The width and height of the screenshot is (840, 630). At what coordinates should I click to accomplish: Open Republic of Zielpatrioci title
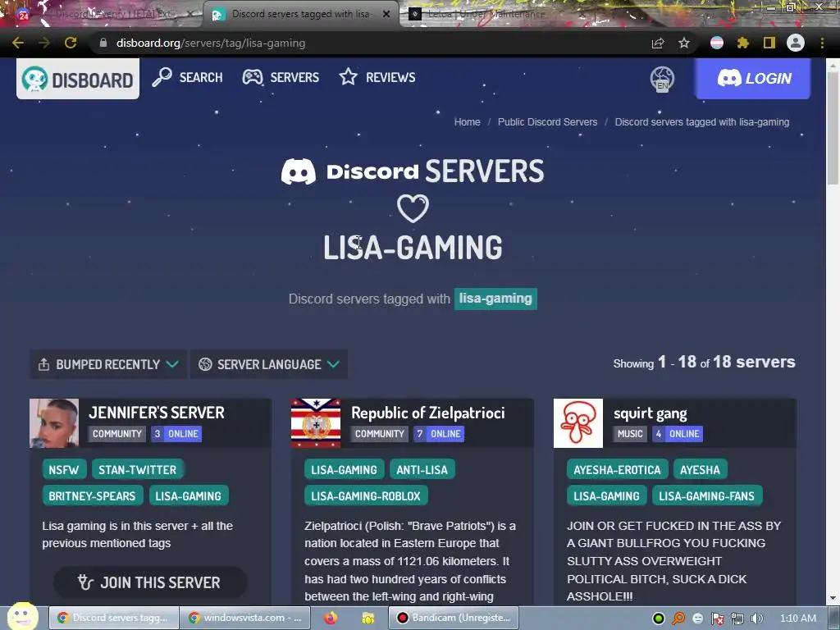click(x=428, y=413)
